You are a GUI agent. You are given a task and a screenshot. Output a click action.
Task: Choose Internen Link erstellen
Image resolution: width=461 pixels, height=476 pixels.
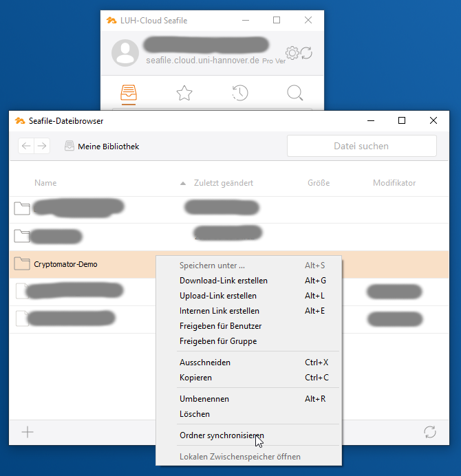[x=249, y=311]
